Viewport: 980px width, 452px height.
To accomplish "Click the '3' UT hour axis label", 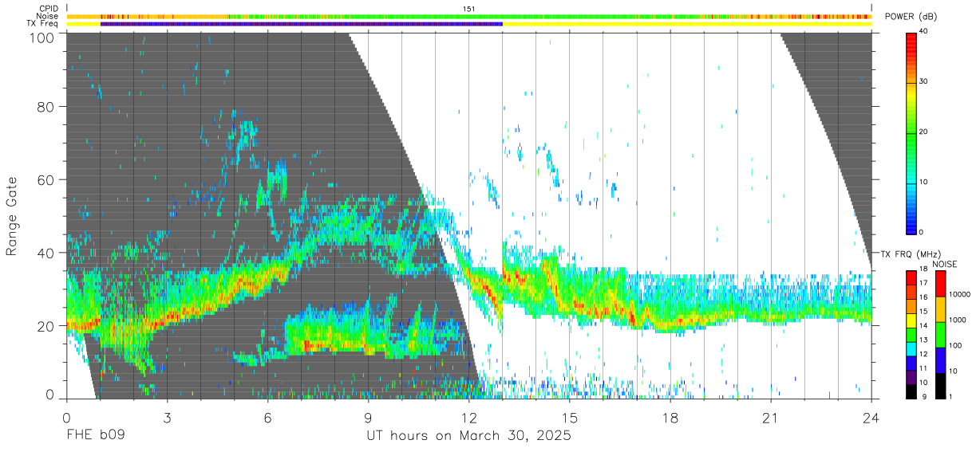I will 167,418.
